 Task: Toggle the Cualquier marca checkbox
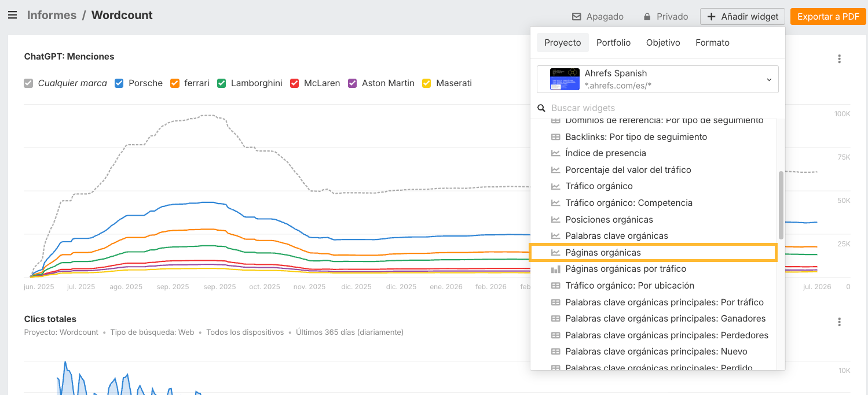(x=28, y=83)
